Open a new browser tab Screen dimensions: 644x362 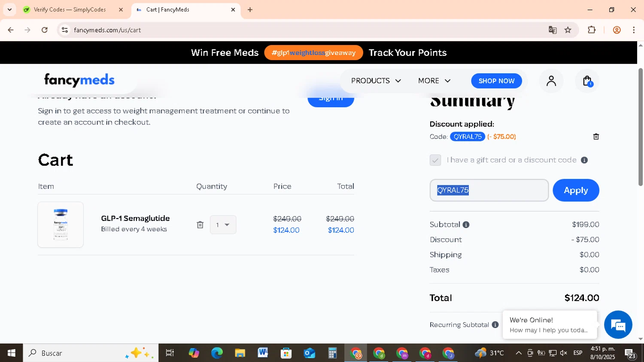pos(250,9)
